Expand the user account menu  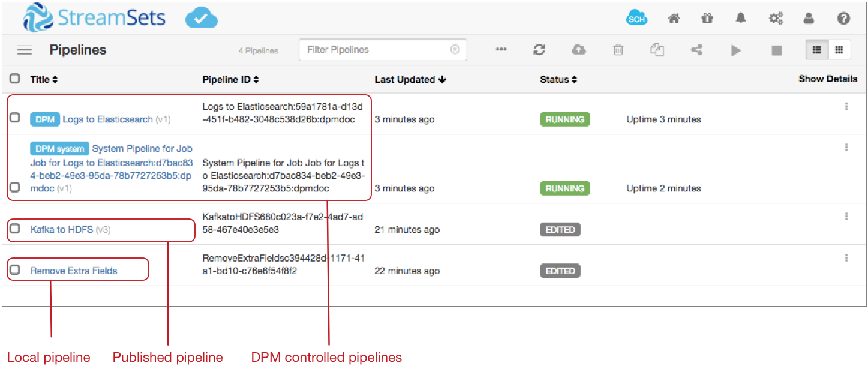[x=809, y=19]
